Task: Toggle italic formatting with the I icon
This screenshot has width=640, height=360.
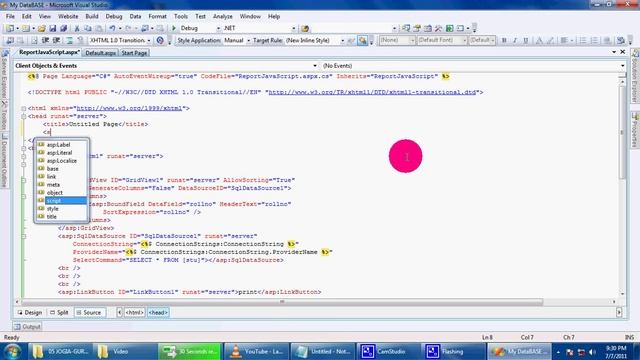Action: point(515,40)
